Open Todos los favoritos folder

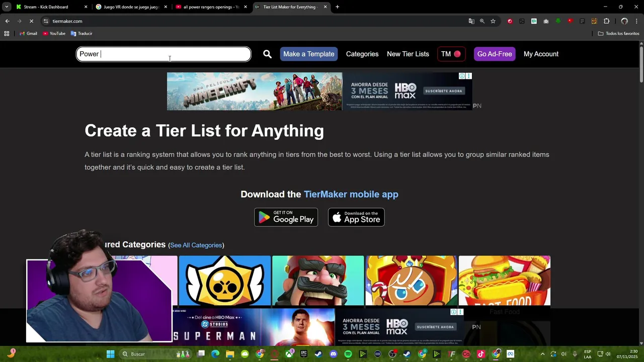(x=618, y=33)
